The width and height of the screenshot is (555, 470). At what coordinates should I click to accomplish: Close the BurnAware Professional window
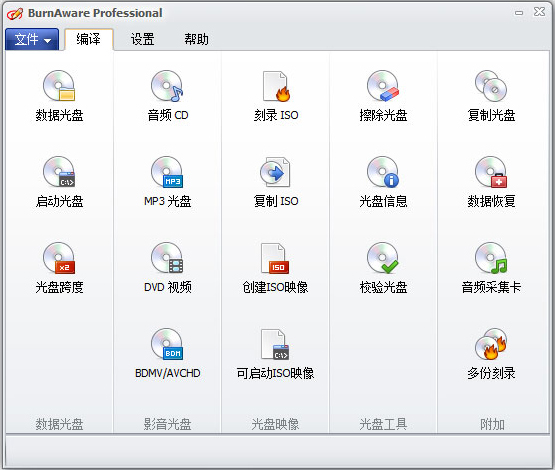click(539, 12)
